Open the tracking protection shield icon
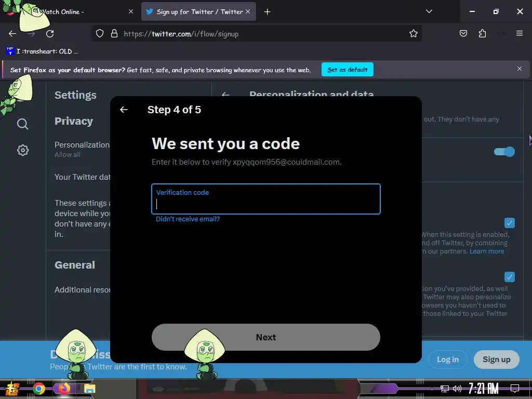This screenshot has height=399, width=532. click(x=99, y=34)
